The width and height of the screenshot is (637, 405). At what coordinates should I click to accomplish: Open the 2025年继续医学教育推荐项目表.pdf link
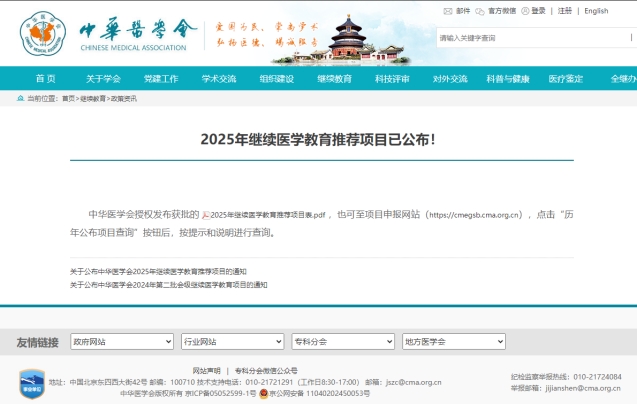point(269,215)
